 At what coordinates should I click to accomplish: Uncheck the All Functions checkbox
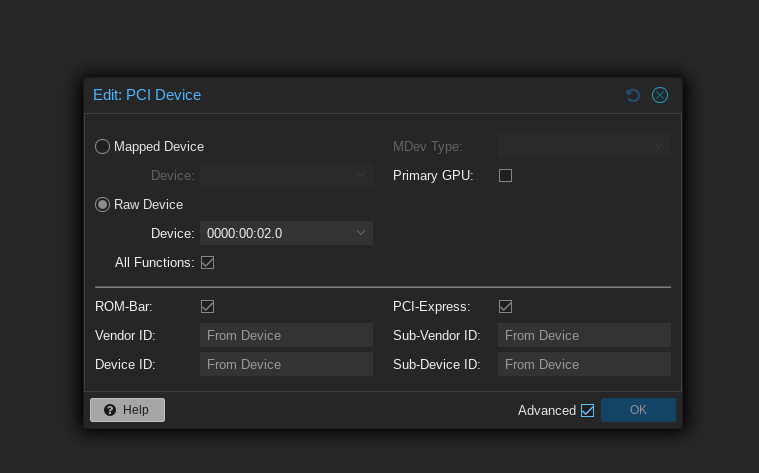coord(207,262)
